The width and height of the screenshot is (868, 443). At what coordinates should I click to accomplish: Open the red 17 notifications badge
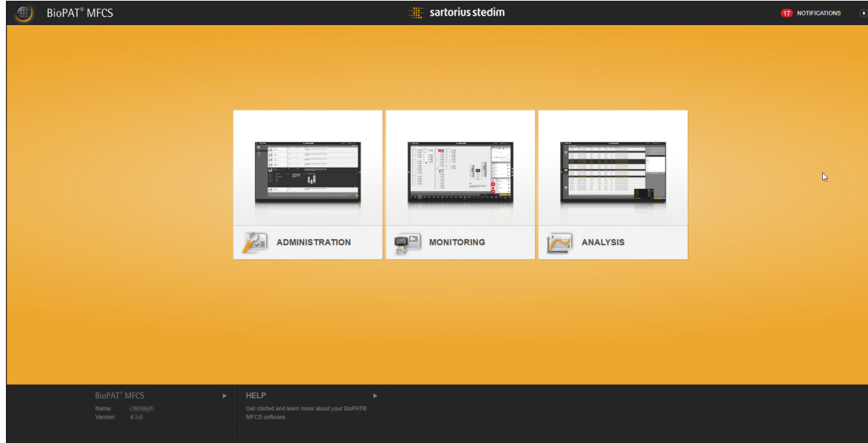787,13
